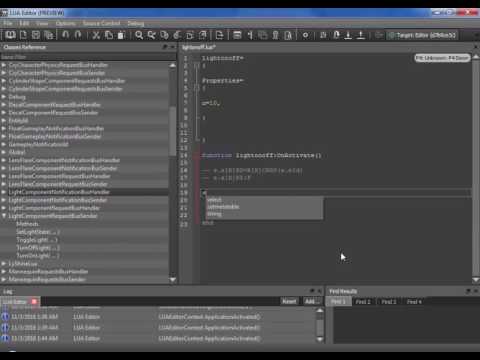Click code line 14 with OnActivate function
This screenshot has width=480, height=360.
pos(262,156)
